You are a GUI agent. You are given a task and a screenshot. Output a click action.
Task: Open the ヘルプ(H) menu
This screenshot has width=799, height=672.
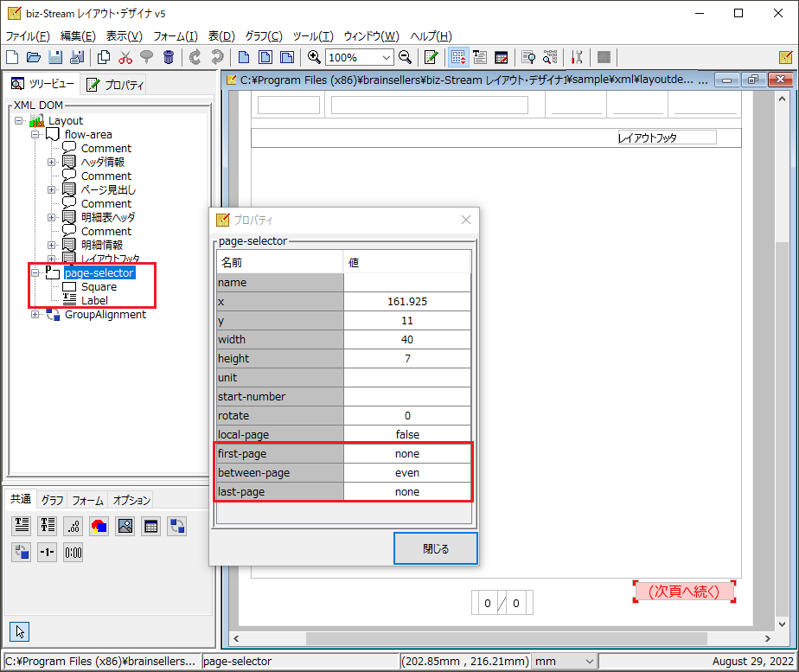431,36
